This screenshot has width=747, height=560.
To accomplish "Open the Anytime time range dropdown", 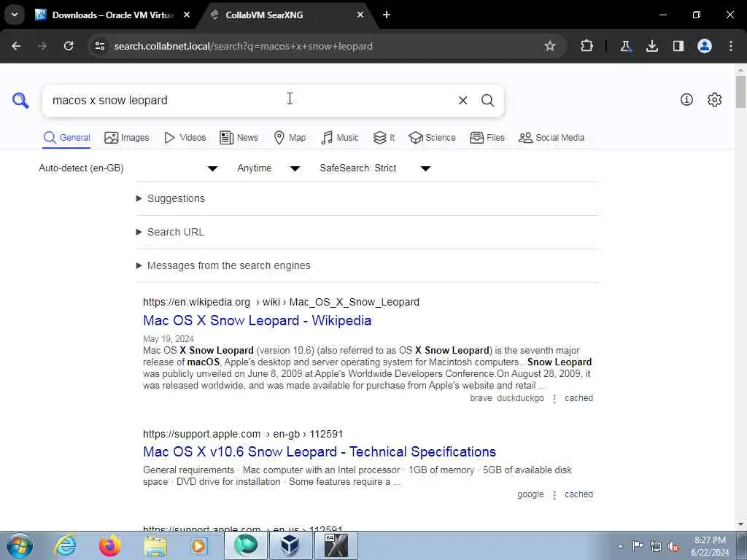I will 268,168.
